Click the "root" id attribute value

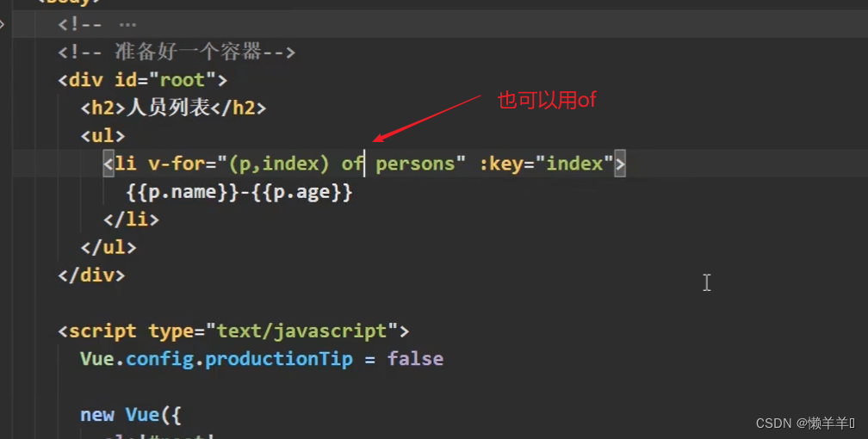pyautogui.click(x=183, y=80)
